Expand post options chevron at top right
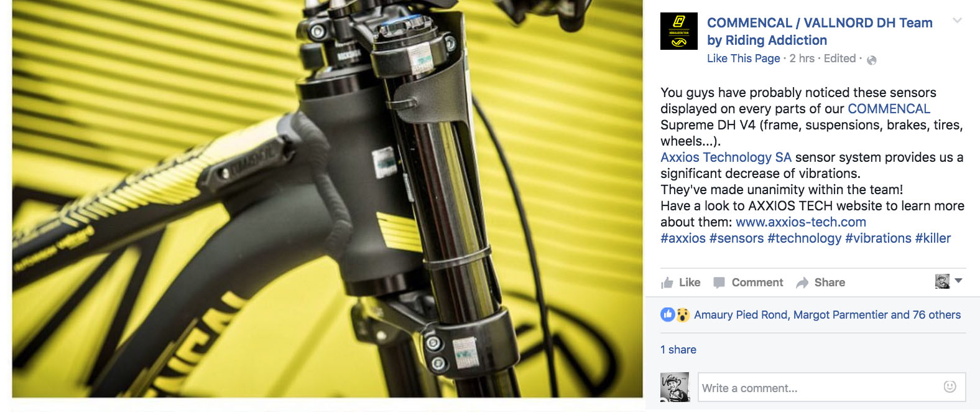980x412 pixels. [958, 21]
